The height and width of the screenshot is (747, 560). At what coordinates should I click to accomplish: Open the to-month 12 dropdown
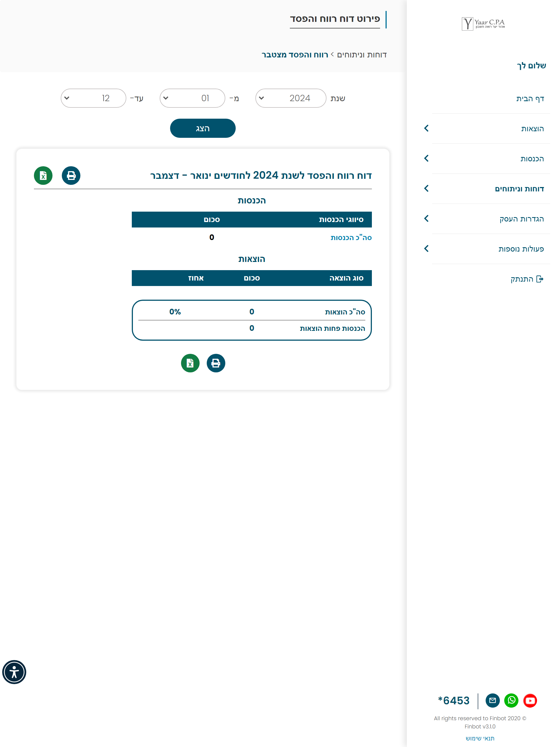point(94,98)
